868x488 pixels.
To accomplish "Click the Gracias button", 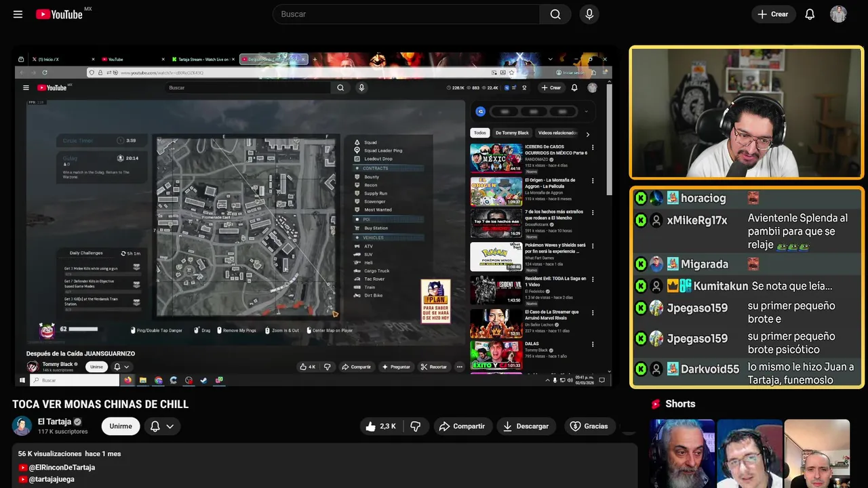I will (589, 426).
